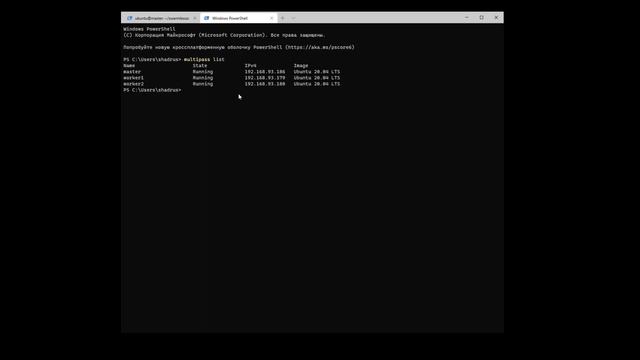Close the Windows Terminal window
Viewport: 640px width, 360px height.
(x=496, y=18)
